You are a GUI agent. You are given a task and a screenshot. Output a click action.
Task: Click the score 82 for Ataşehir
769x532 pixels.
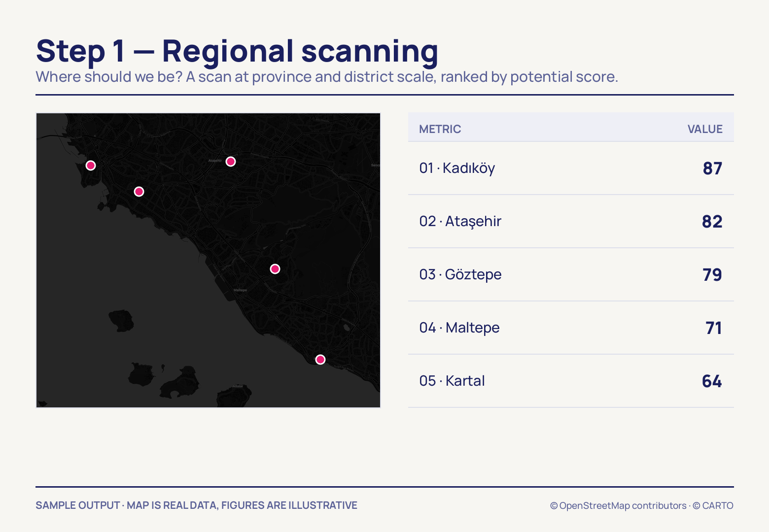[x=712, y=222]
